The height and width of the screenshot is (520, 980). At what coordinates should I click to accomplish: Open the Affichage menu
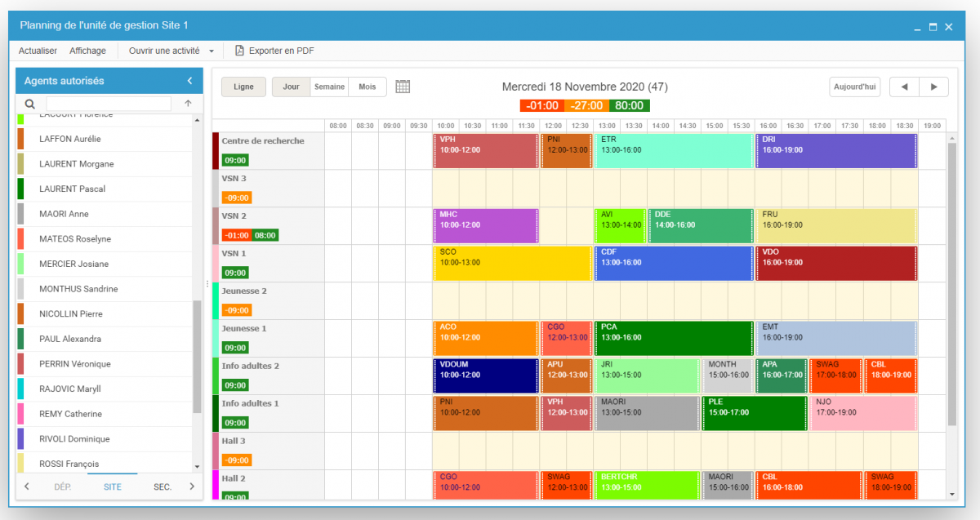[87, 51]
